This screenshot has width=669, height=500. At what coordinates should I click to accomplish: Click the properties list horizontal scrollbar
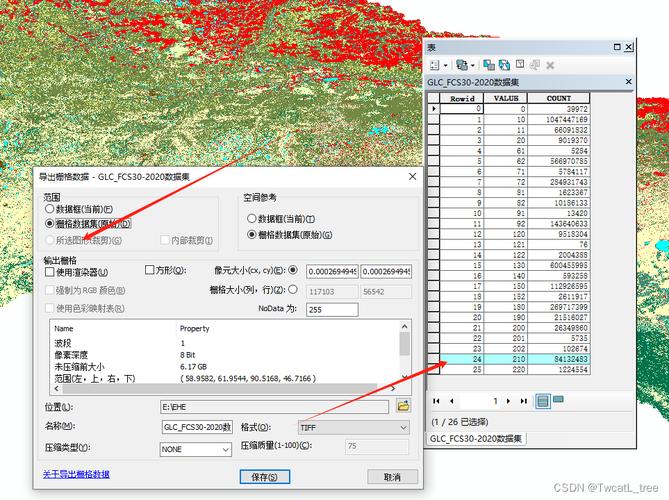click(226, 389)
